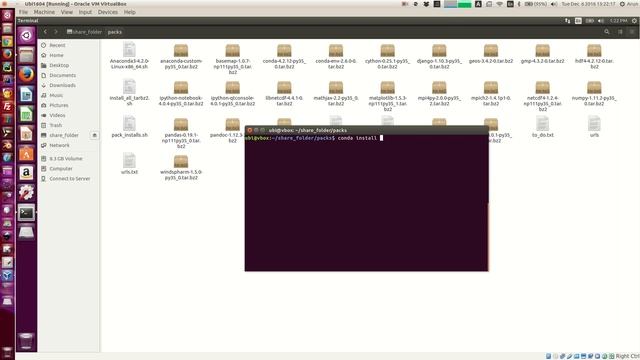Image resolution: width=640 pixels, height=360 pixels.
Task: Open the VirtualBox Machine menu
Action: 44,12
